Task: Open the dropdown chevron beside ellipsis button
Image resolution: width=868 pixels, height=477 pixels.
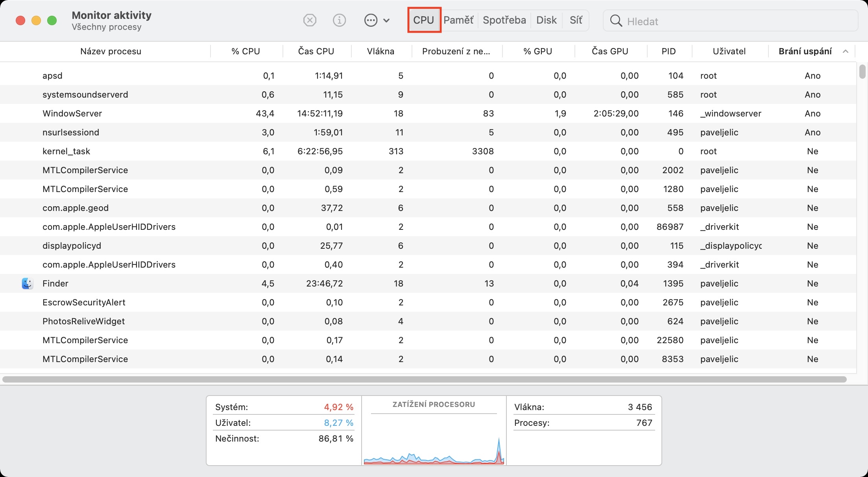Action: click(386, 20)
